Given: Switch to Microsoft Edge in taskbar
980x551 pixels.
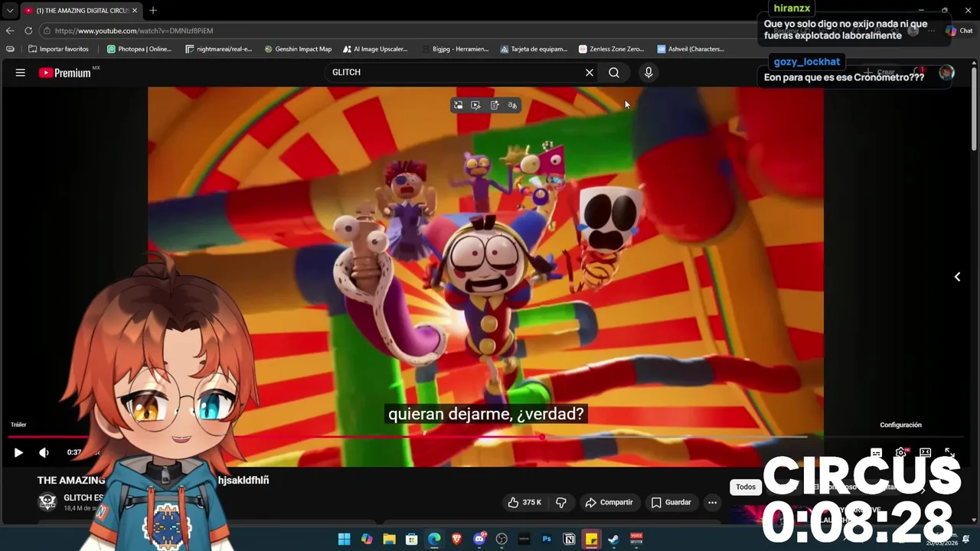Looking at the screenshot, I should (x=434, y=540).
